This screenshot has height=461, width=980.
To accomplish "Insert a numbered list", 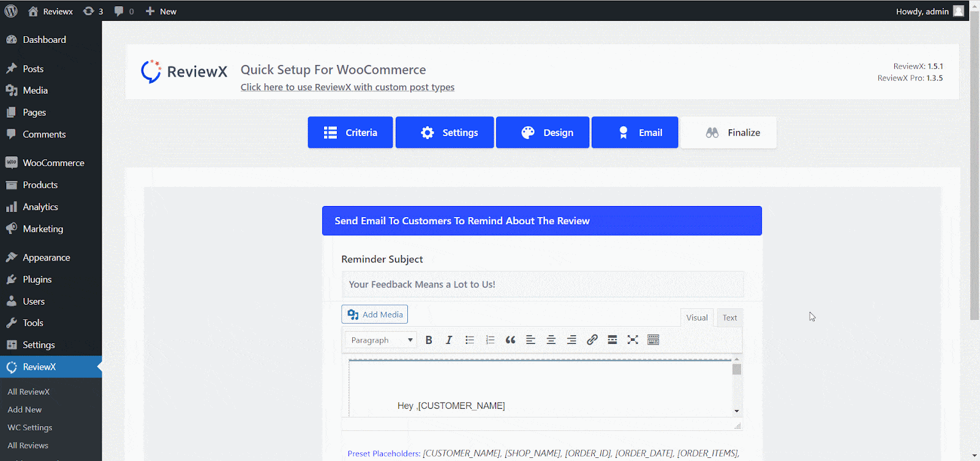I will coord(490,340).
